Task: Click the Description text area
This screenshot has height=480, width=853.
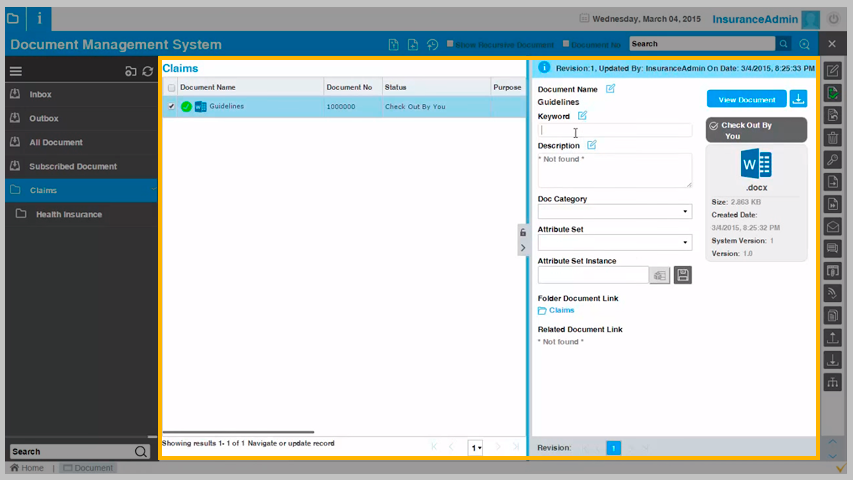Action: 615,170
